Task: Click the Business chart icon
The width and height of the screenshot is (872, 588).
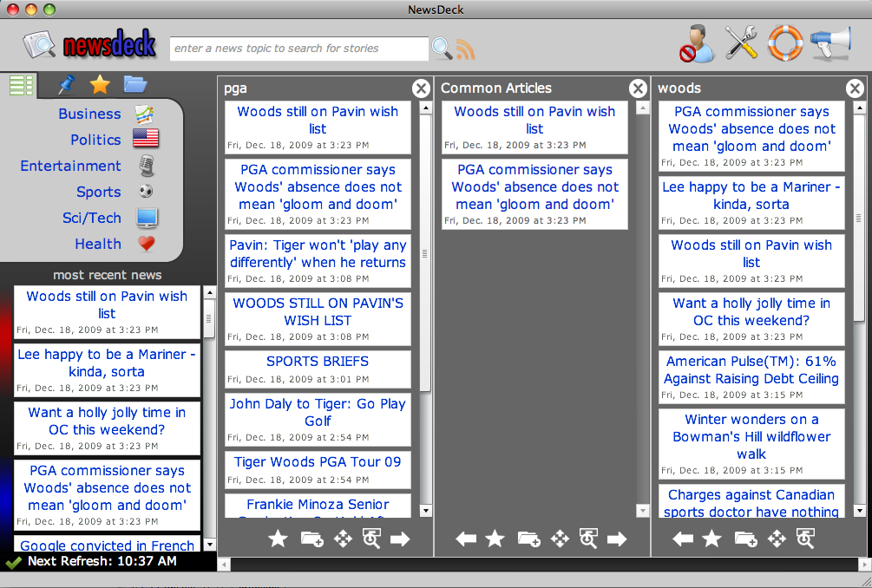Action: click(x=145, y=114)
